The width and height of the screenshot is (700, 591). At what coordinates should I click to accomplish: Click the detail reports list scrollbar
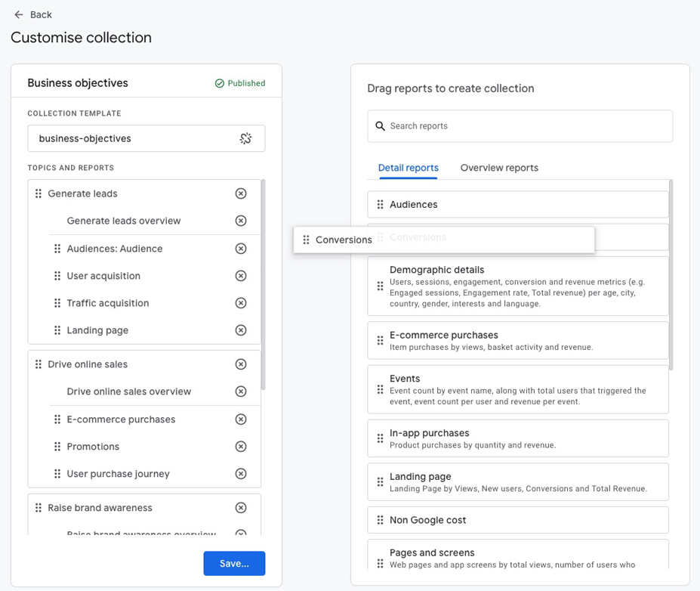[x=671, y=275]
